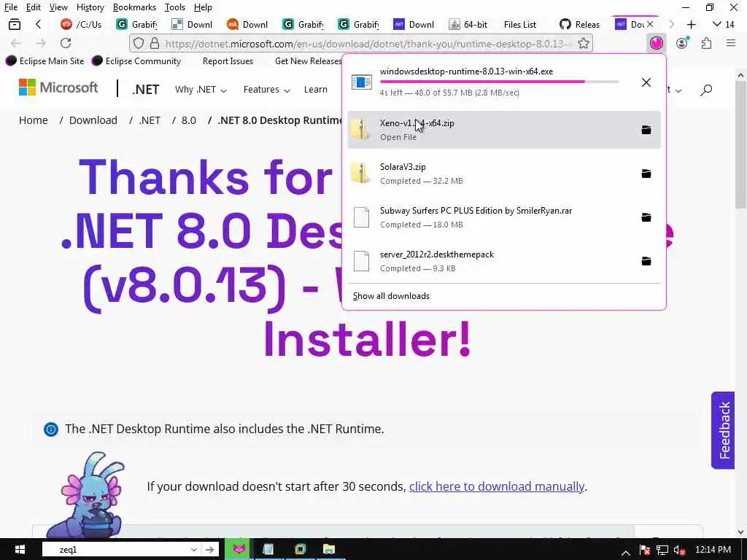Open the File menu
The width and height of the screenshot is (747, 560).
click(10, 7)
